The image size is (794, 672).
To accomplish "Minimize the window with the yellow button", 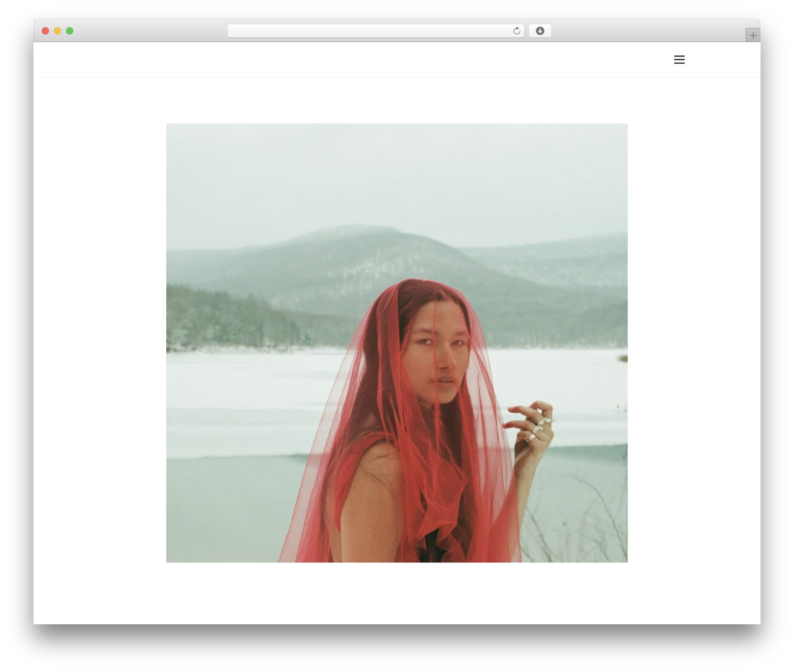I will pos(58,31).
